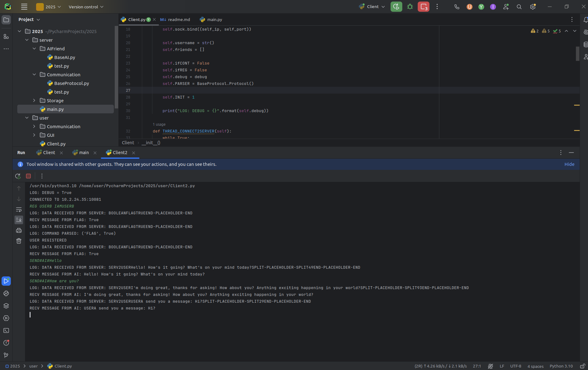Screen dimensions: 588x370
Task: Toggle read-only lock in status bar
Action: 582,366
